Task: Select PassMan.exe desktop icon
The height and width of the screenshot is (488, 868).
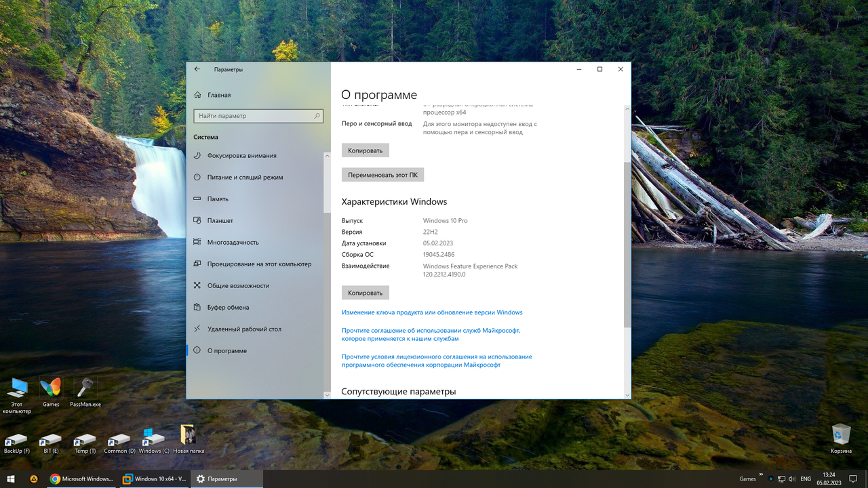Action: 85,392
